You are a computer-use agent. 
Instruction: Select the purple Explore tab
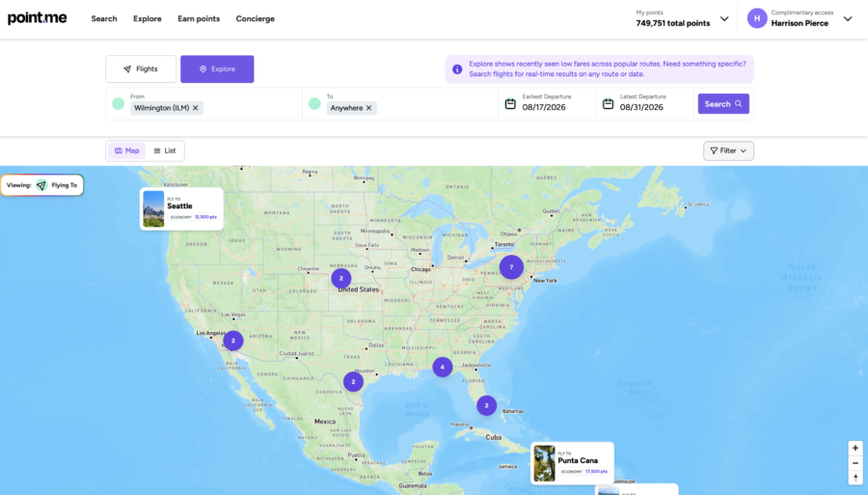(x=217, y=69)
